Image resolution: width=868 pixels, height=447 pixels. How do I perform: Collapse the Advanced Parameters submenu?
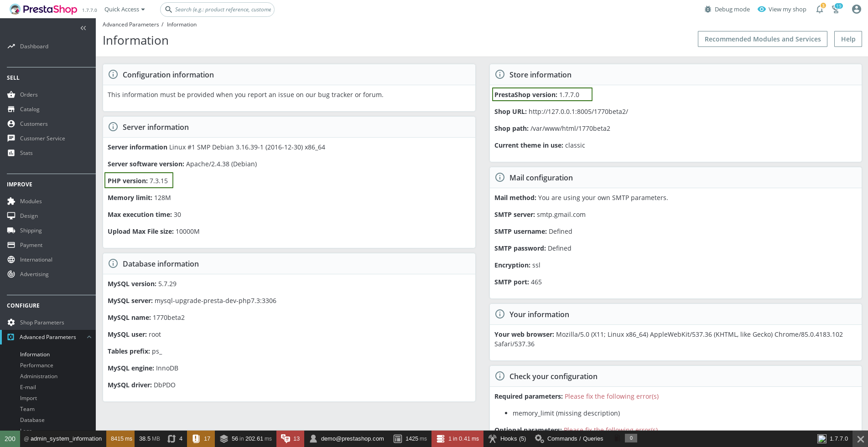(89, 337)
